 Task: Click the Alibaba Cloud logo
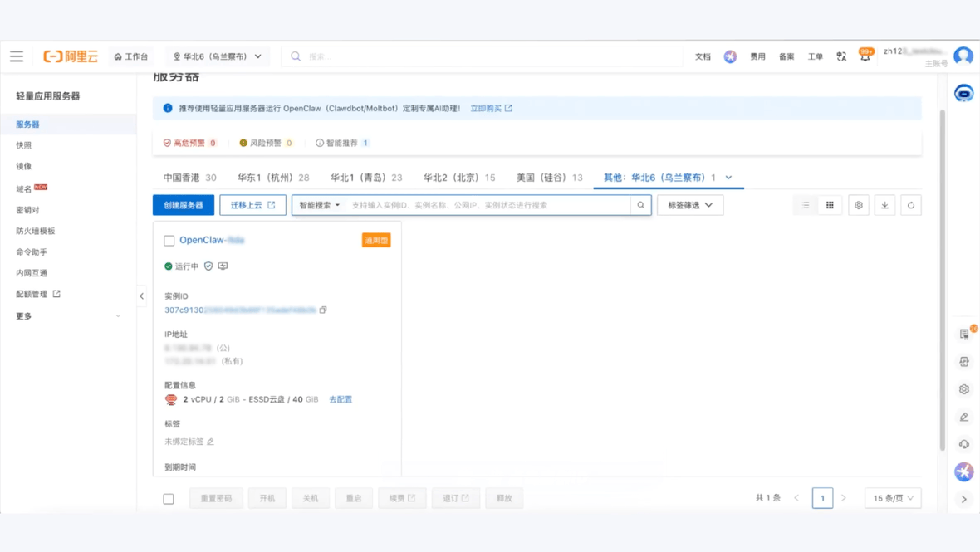[71, 56]
